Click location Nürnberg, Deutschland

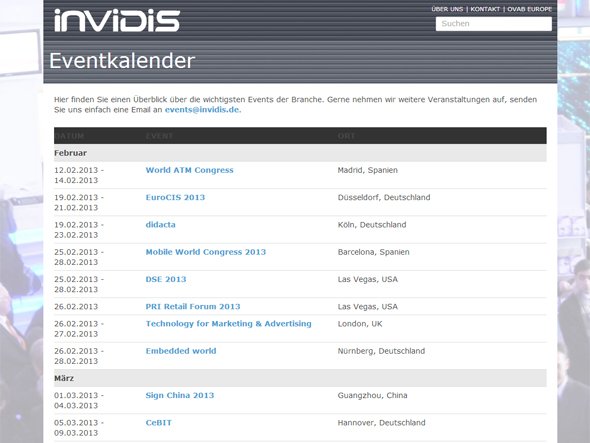tap(381, 351)
